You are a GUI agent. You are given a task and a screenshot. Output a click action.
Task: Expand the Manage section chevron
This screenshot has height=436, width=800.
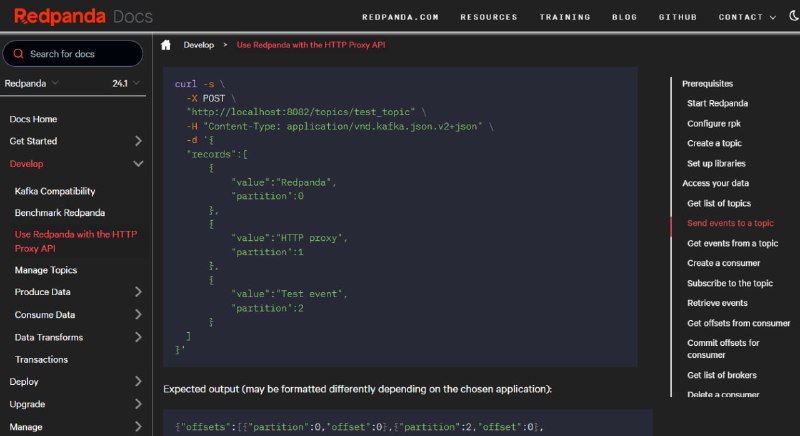pyautogui.click(x=138, y=427)
